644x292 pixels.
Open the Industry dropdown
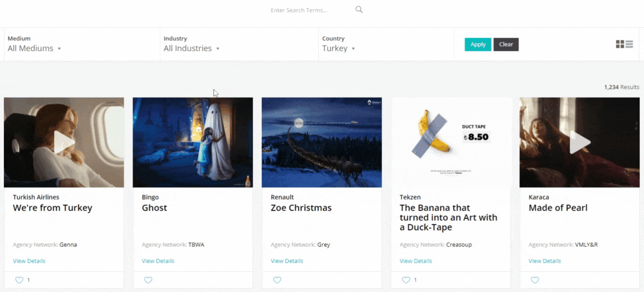point(192,48)
